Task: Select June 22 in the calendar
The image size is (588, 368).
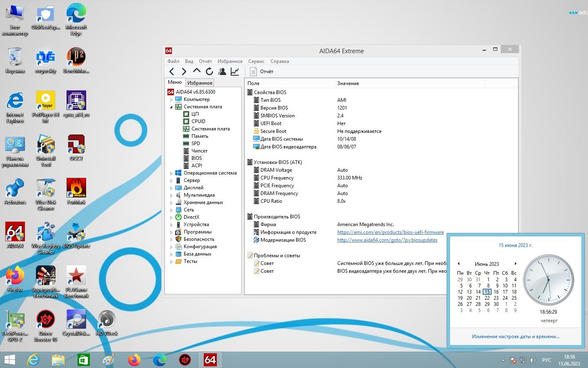Action: [487, 298]
